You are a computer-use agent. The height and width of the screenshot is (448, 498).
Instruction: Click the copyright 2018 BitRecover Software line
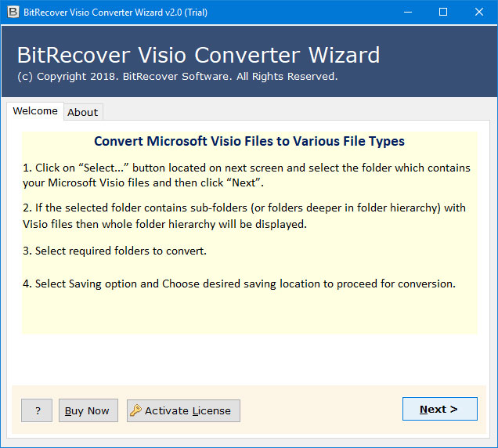(178, 77)
